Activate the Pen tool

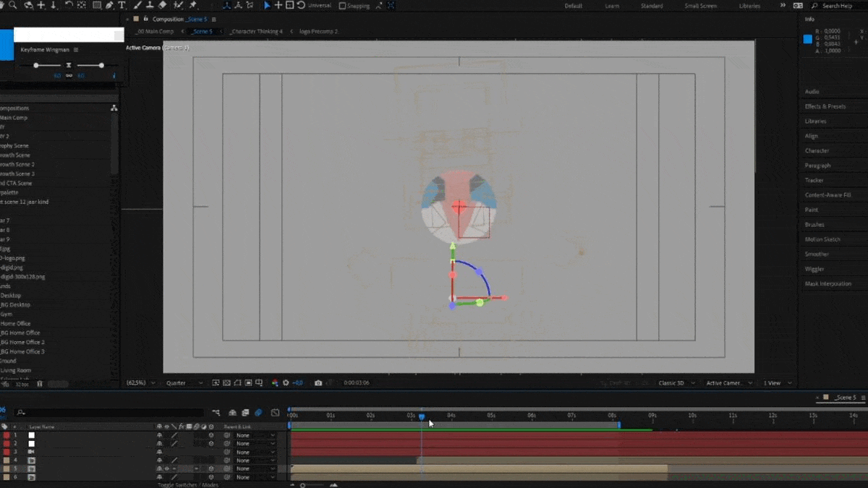109,5
